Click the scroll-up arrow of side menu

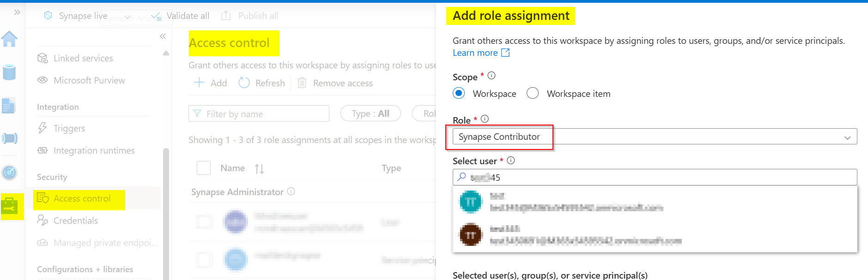[166, 54]
